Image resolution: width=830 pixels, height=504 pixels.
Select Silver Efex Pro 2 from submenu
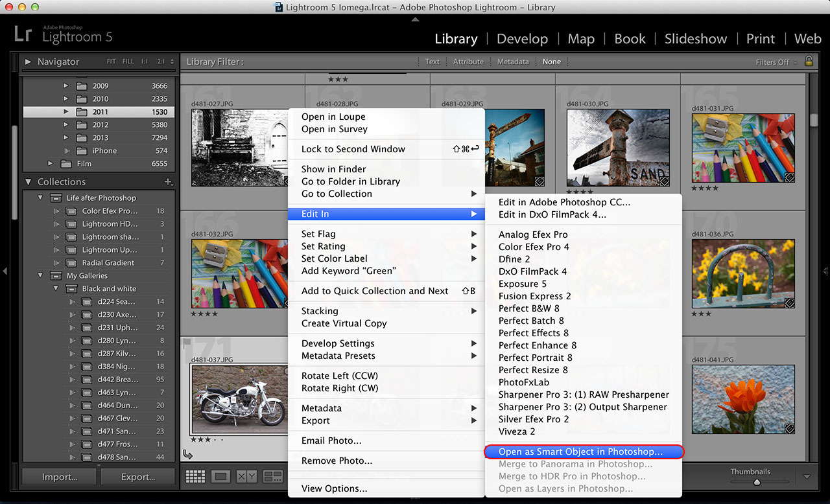point(534,419)
